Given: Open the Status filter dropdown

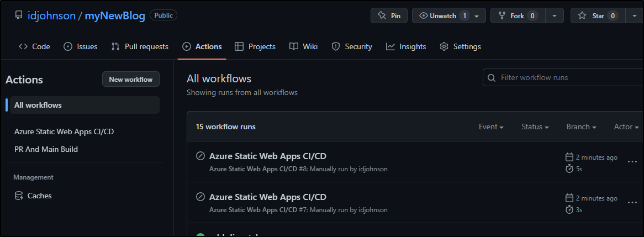Looking at the screenshot, I should click(535, 127).
